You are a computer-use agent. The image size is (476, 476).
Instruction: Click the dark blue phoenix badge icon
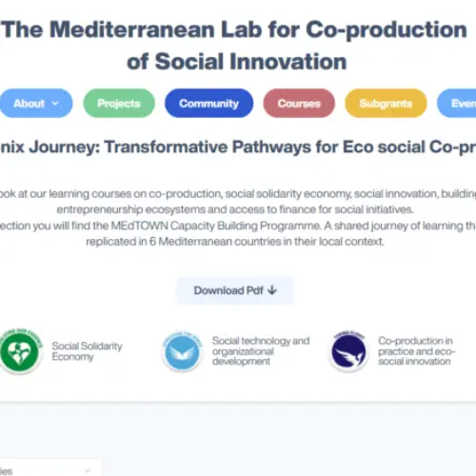pyautogui.click(x=348, y=351)
